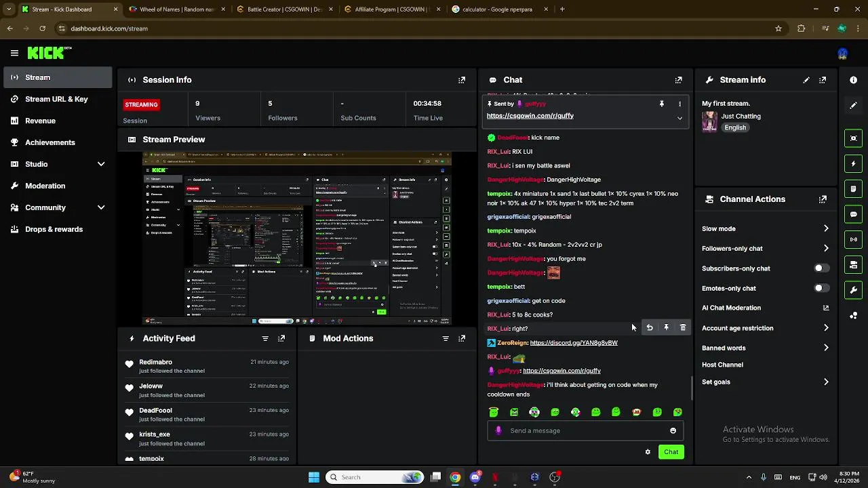
Task: Toggle the speech bubble chat icon in right rail
Action: pyautogui.click(x=853, y=214)
